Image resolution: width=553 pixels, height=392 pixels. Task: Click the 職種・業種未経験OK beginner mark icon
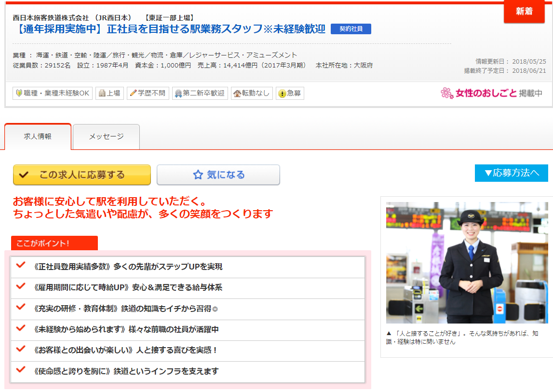click(19, 93)
